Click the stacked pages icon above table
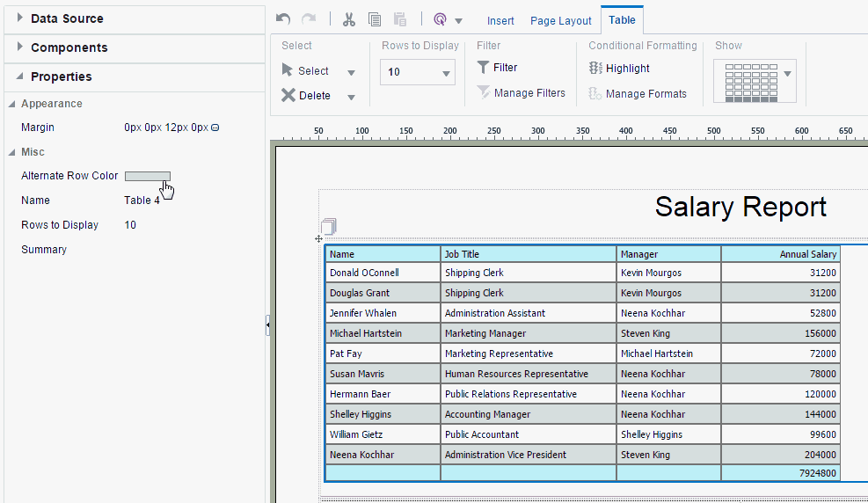This screenshot has width=868, height=503. click(x=328, y=226)
